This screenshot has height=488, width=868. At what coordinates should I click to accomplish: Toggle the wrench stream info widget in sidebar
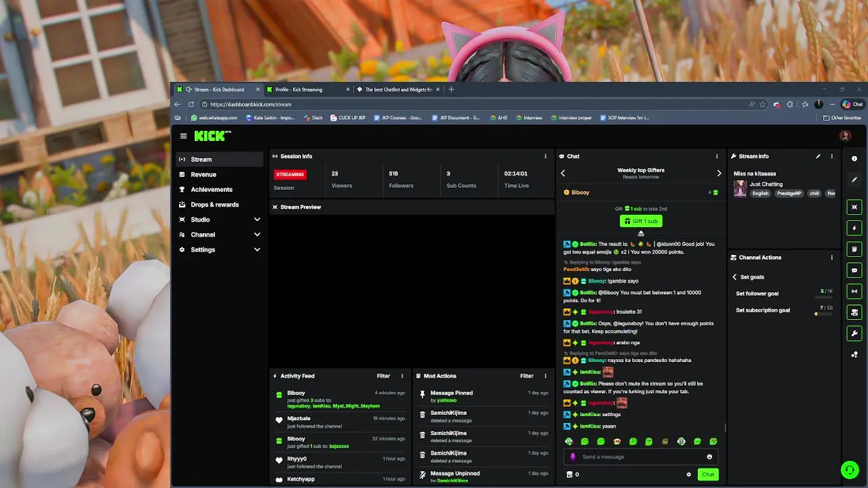pyautogui.click(x=854, y=333)
